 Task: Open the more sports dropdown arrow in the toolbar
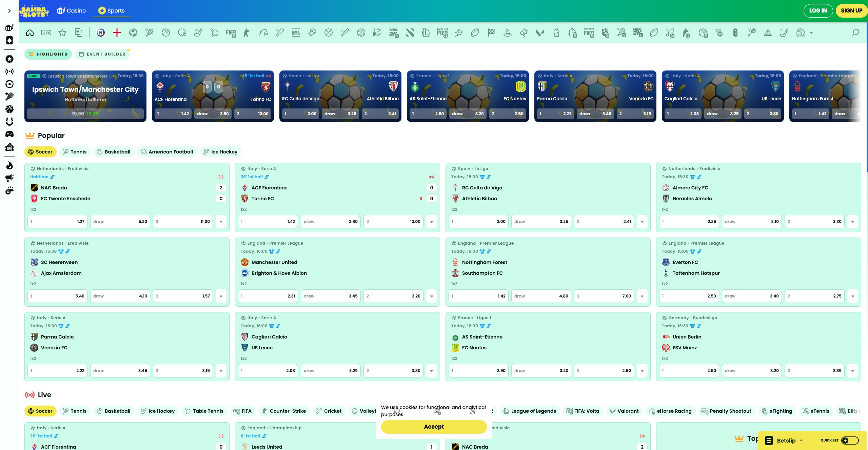tap(811, 33)
